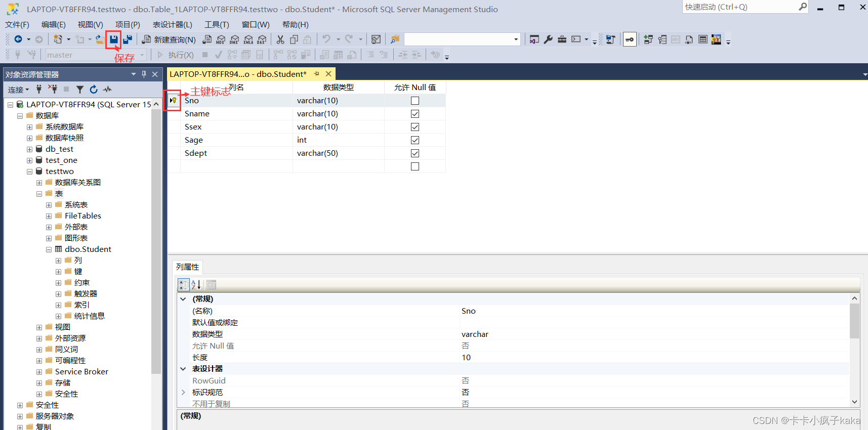Click the Generate Change Script icon
Image resolution: width=868 pixels, height=430 pixels.
click(x=610, y=39)
